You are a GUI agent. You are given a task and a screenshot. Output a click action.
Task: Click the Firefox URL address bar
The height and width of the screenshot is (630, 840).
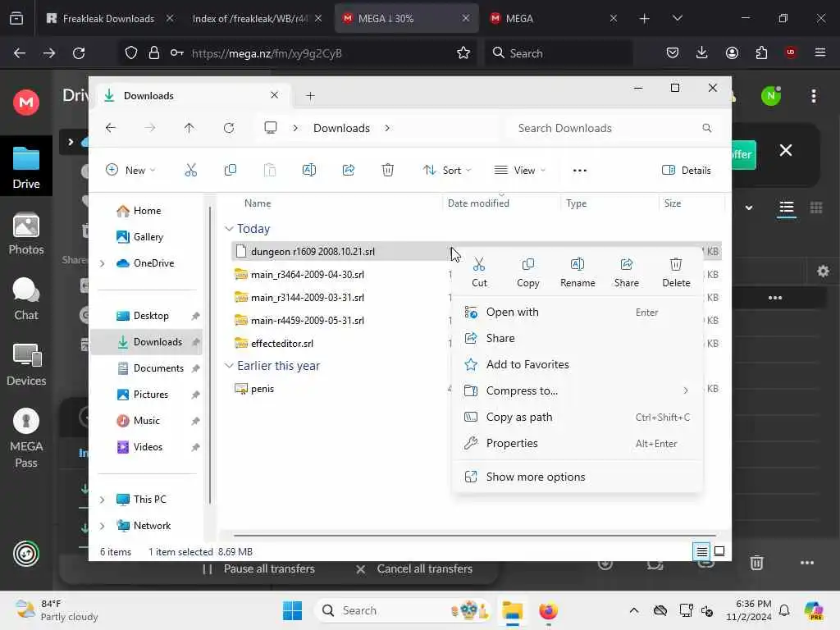pos(295,53)
